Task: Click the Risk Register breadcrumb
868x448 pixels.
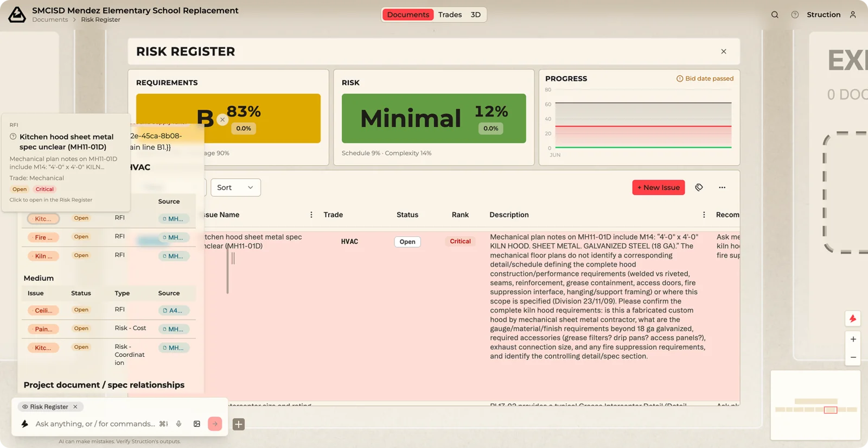Action: 101,20
